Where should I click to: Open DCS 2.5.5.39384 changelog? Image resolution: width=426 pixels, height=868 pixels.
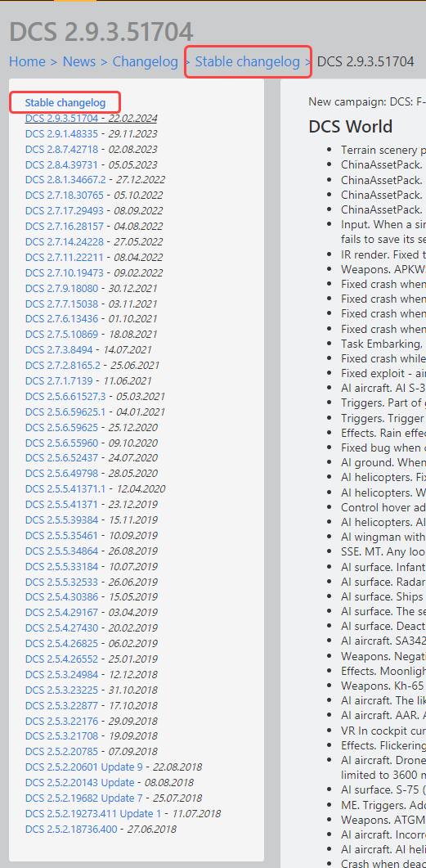(x=61, y=519)
